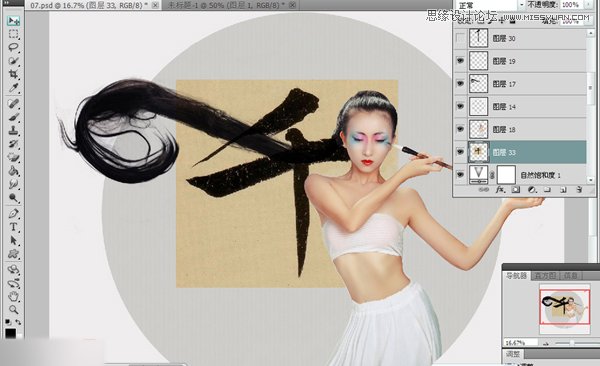Select the Rectangular Marquee tool
The width and height of the screenshot is (600, 366).
click(14, 34)
